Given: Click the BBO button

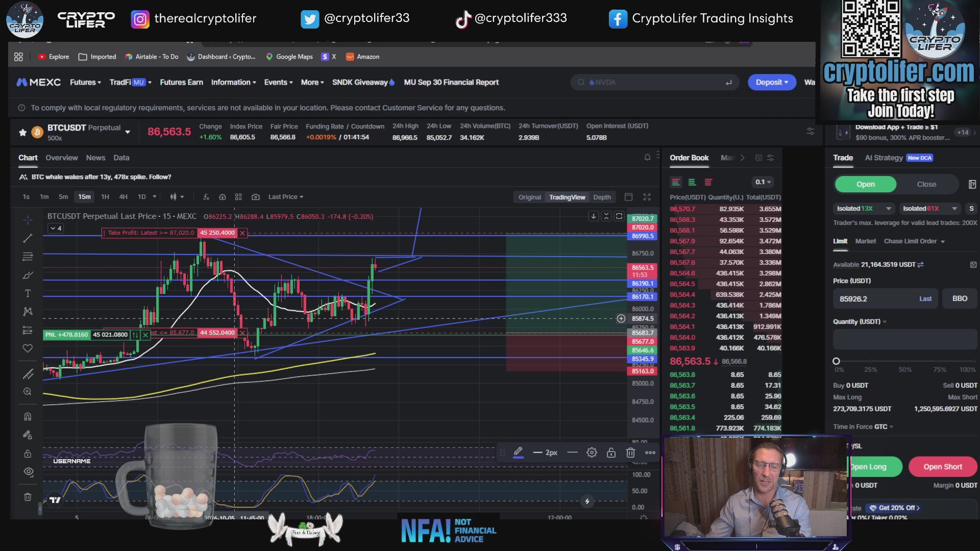Looking at the screenshot, I should tap(960, 298).
